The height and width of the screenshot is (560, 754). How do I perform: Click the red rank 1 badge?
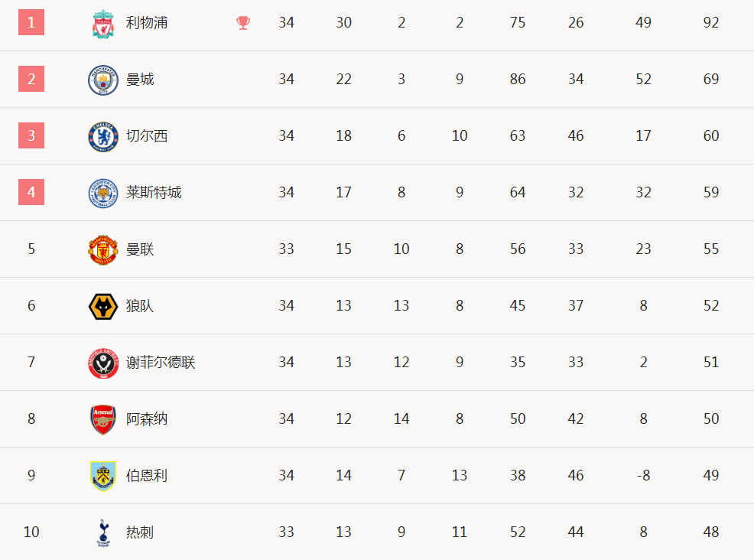point(31,22)
